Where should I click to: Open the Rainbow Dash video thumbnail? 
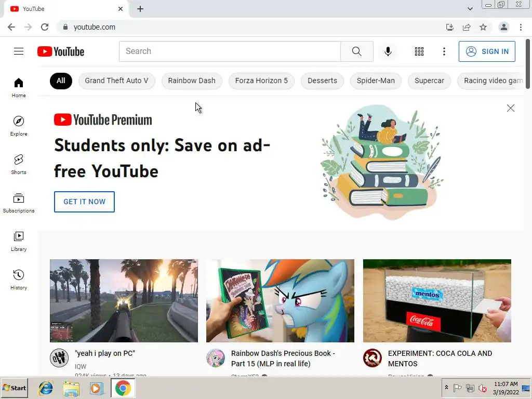(x=280, y=301)
